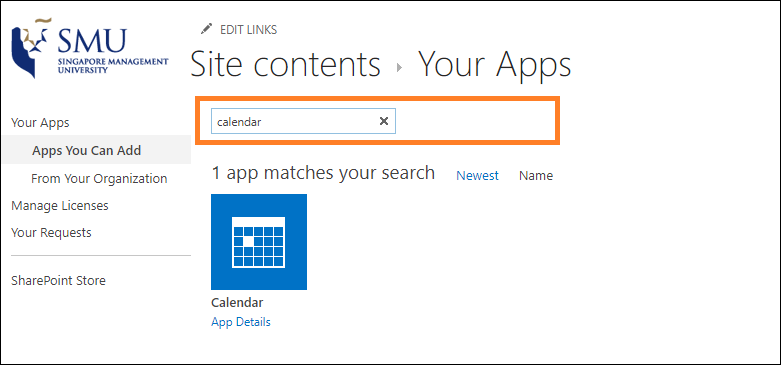Sort results by Newest
This screenshot has height=365, width=781.
click(x=478, y=176)
